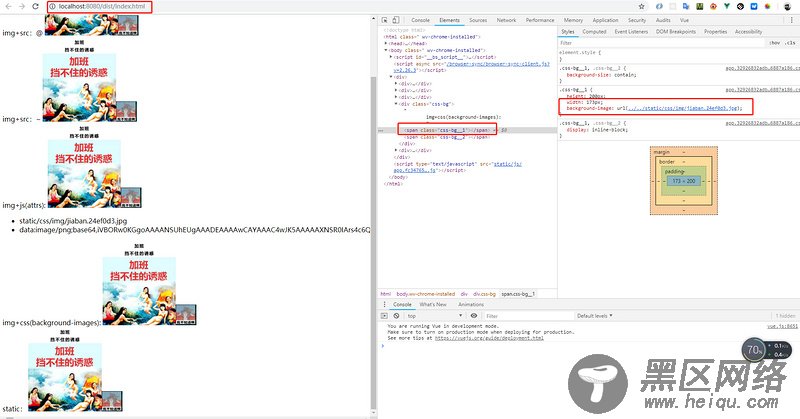Select the span class css-bg__2 node
This screenshot has width=800, height=419.
(x=446, y=137)
